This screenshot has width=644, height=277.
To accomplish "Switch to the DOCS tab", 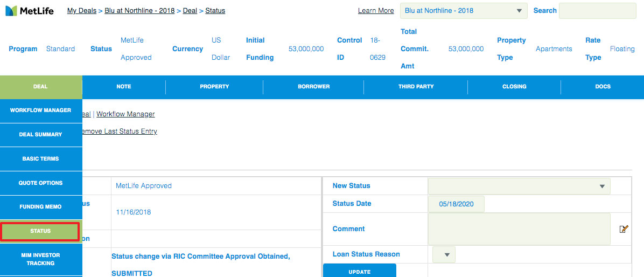I will coord(603,87).
